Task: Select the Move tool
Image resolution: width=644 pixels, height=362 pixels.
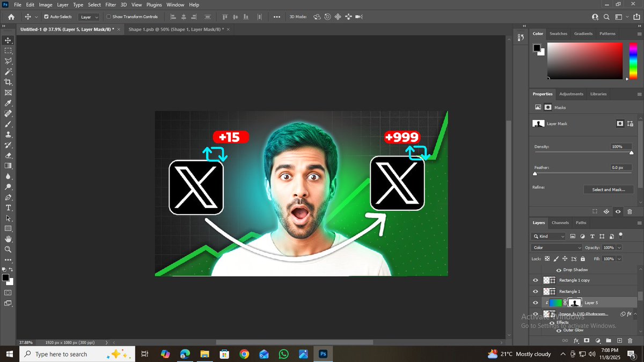Action: [8, 40]
